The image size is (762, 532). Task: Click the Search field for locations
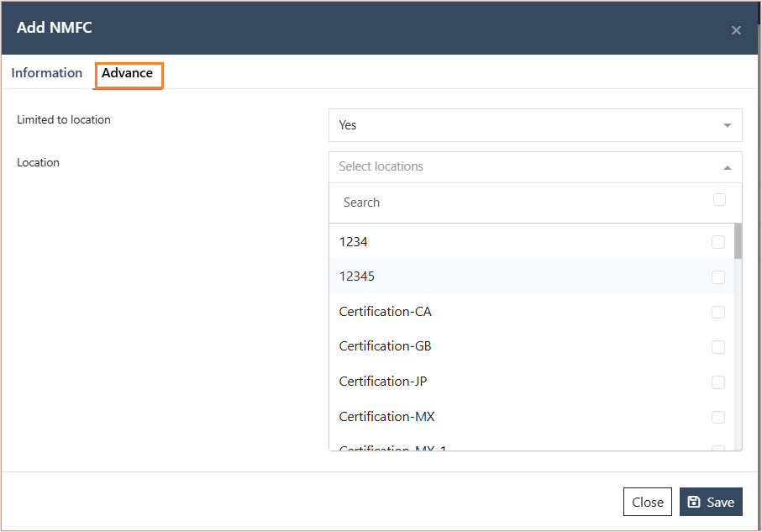click(523, 203)
